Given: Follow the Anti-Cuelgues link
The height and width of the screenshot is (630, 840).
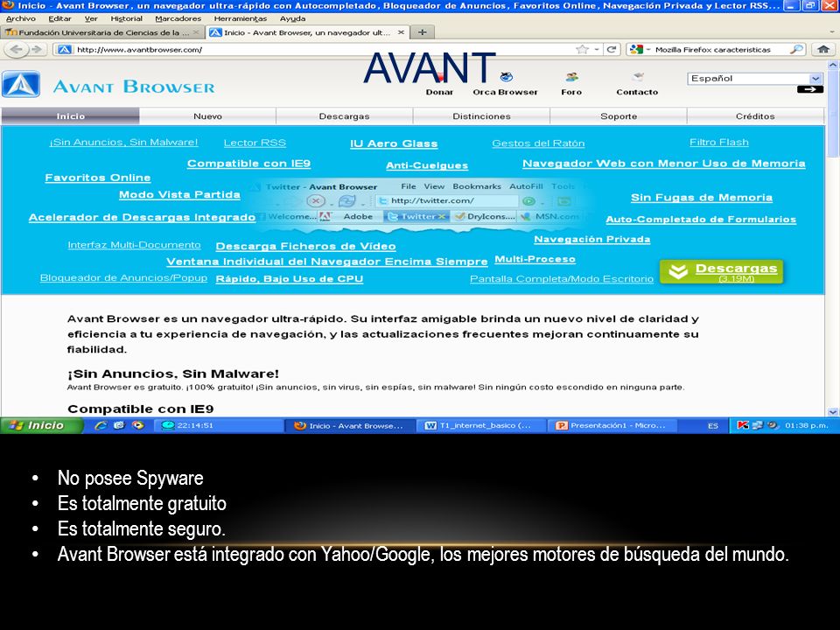Looking at the screenshot, I should tap(427, 165).
